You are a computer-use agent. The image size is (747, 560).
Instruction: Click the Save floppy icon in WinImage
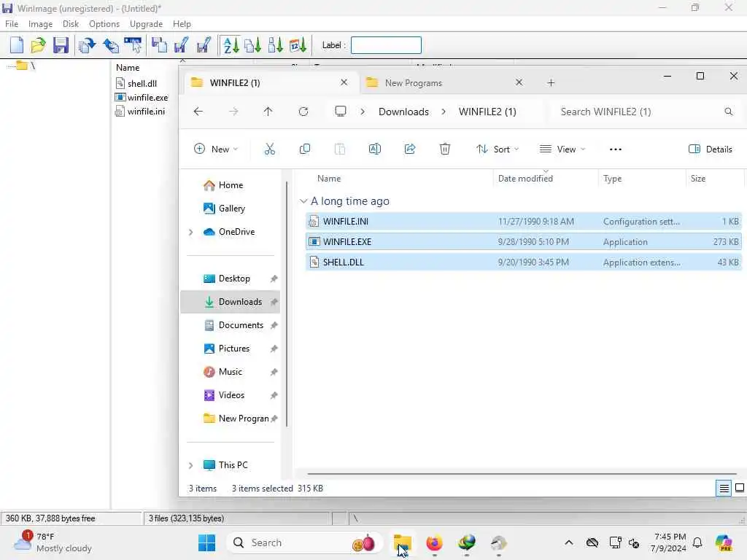tap(61, 45)
